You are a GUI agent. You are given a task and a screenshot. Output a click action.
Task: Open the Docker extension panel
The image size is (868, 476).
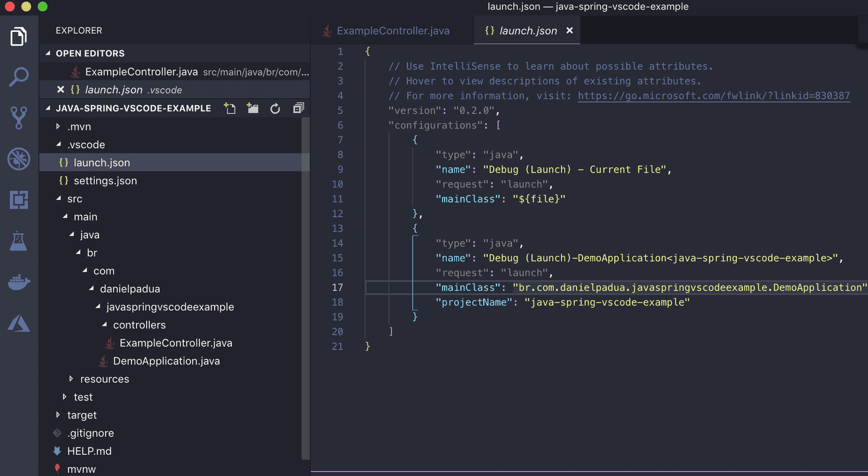[19, 282]
